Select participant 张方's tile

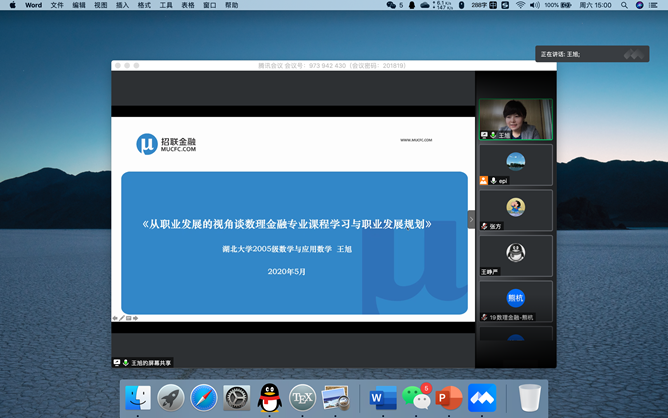515,210
